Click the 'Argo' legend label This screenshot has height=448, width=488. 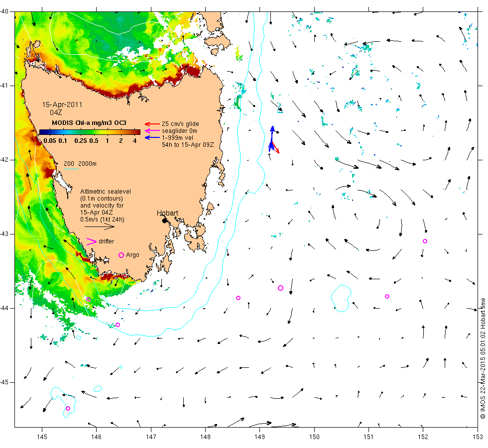[132, 255]
